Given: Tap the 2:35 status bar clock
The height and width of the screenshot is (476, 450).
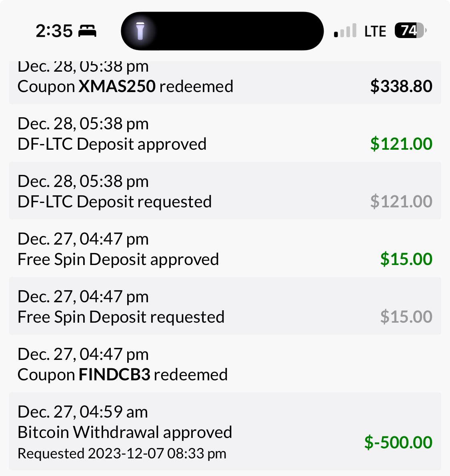Looking at the screenshot, I should tap(54, 31).
